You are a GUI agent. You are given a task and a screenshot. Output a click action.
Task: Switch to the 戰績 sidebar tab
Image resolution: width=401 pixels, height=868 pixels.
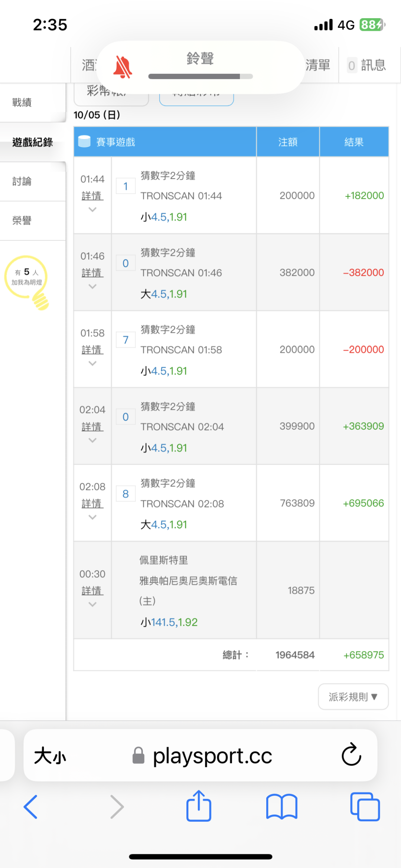(x=22, y=102)
